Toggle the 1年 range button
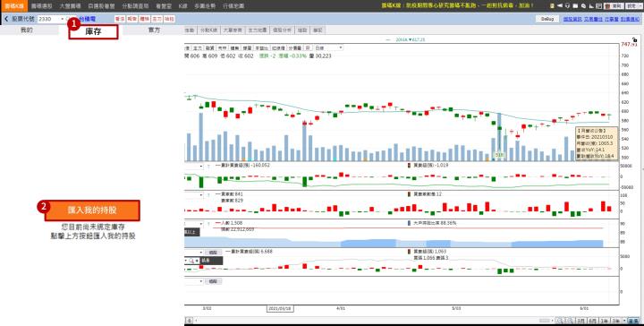 pyautogui.click(x=605, y=321)
